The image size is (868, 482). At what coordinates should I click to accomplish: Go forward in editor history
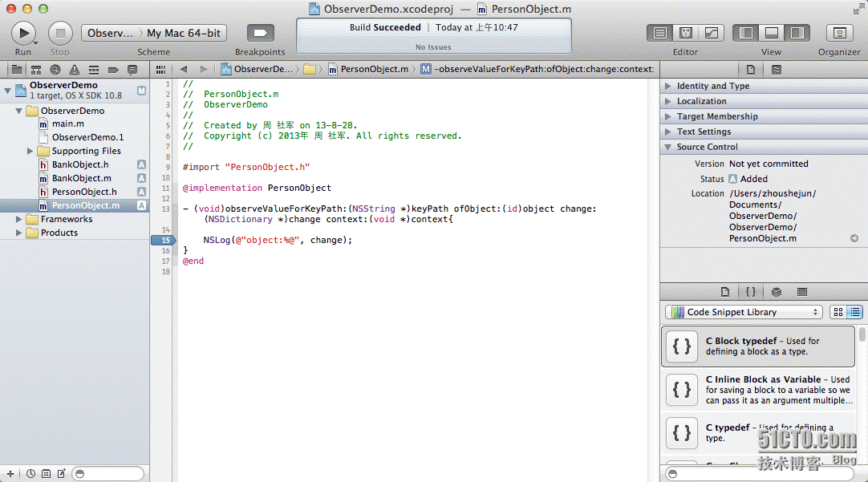click(203, 69)
